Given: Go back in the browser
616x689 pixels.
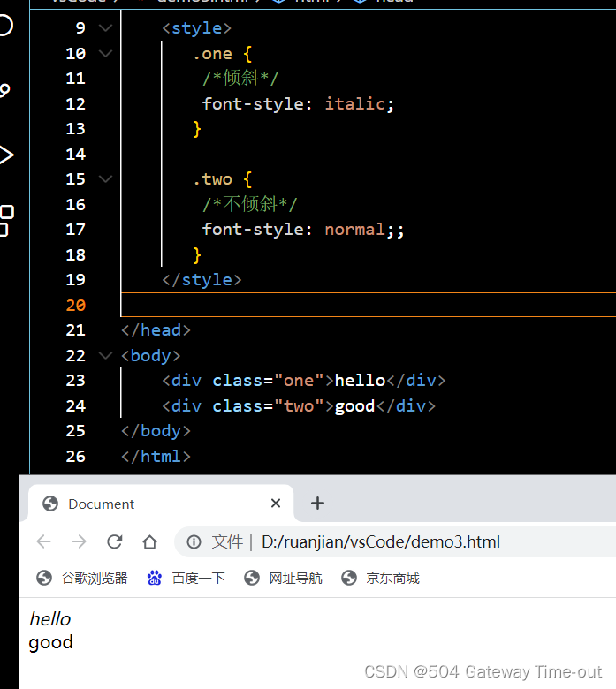Looking at the screenshot, I should point(44,541).
